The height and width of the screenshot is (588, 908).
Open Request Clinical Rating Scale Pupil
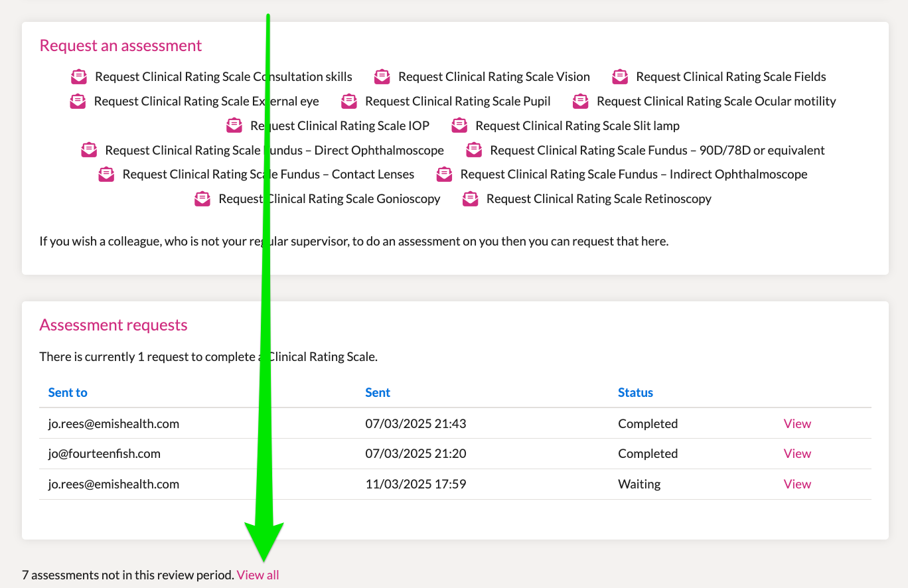point(458,102)
